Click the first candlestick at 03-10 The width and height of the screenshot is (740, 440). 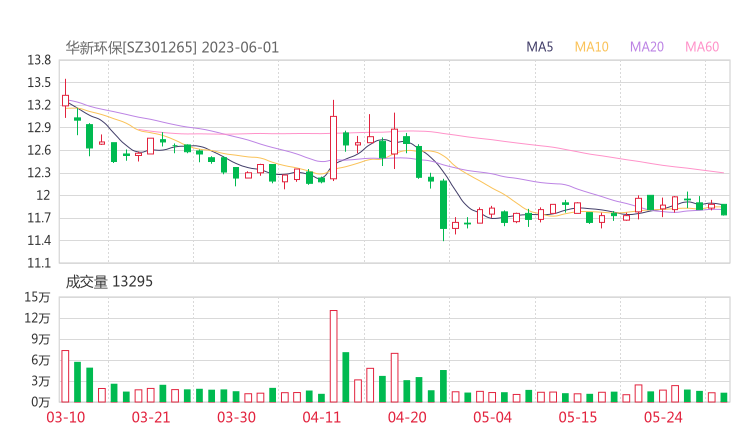(x=65, y=100)
